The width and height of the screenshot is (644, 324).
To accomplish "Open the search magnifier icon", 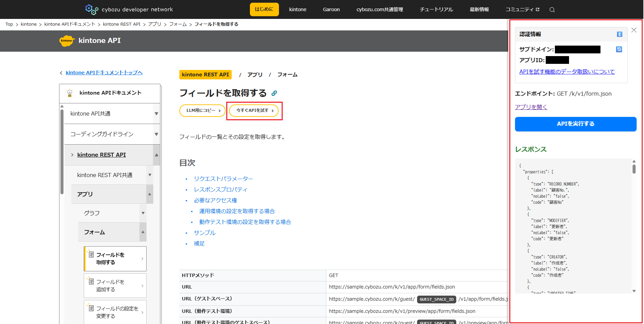I will pyautogui.click(x=552, y=10).
